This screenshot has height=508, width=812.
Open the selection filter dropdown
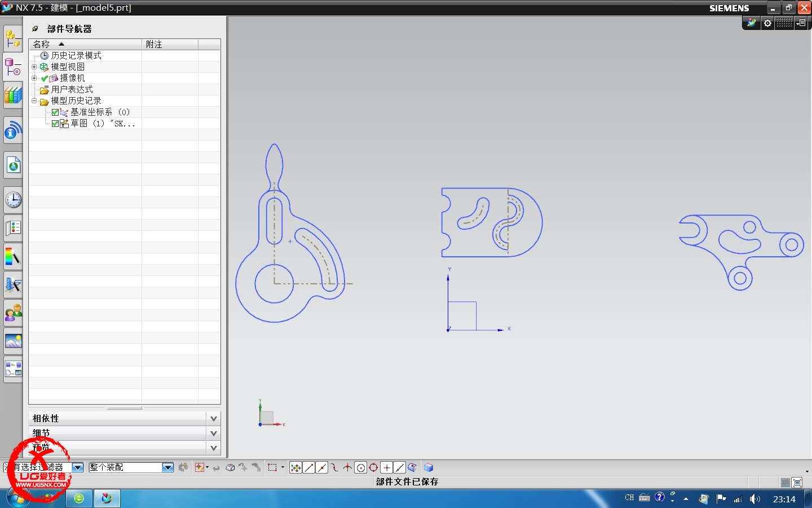[x=78, y=467]
